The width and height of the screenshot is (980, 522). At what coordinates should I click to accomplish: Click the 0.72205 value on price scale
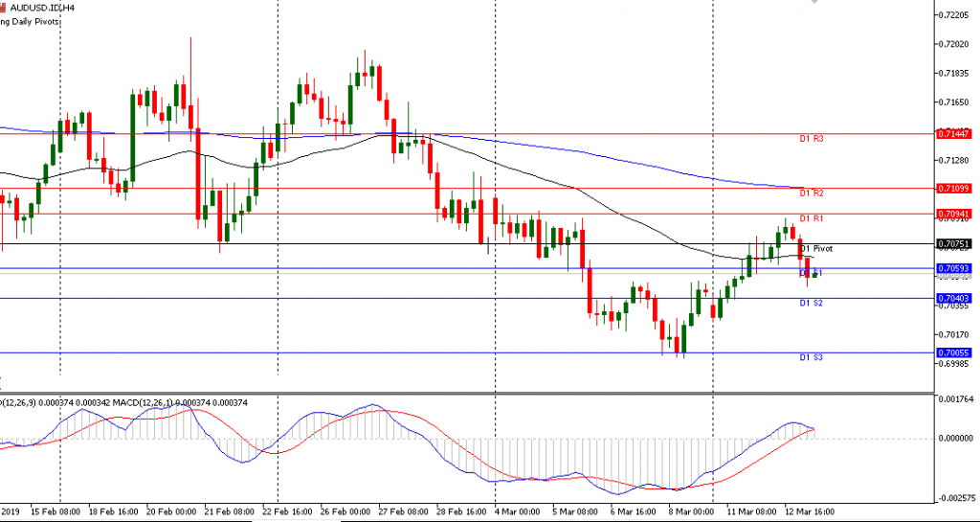click(955, 15)
